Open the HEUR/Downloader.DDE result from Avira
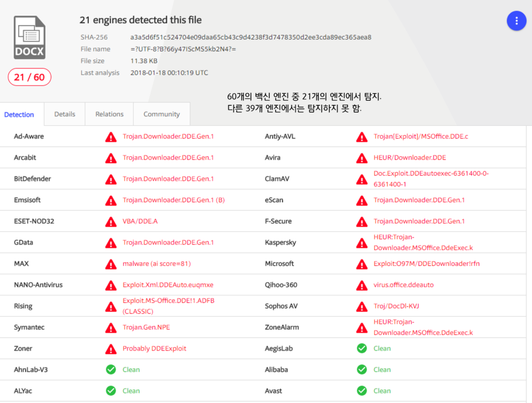The height and width of the screenshot is (403, 532). point(411,158)
